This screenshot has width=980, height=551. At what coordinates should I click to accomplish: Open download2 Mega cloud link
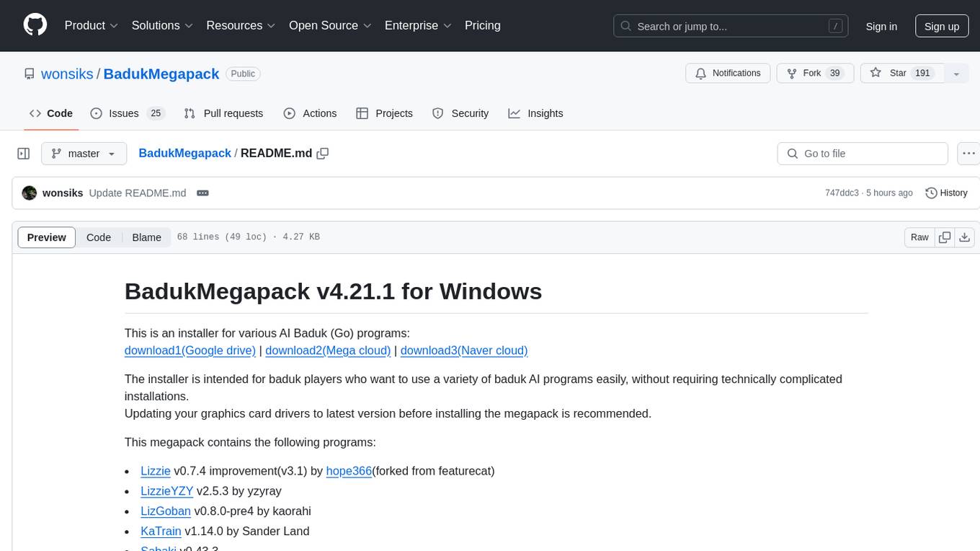click(x=328, y=351)
